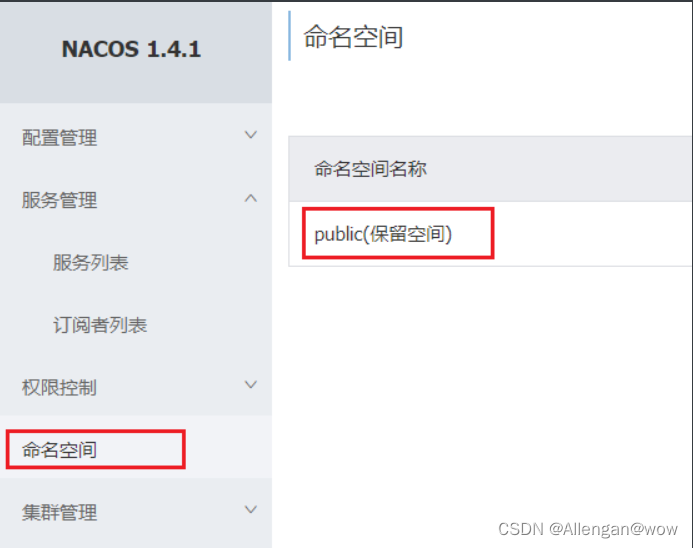This screenshot has width=693, height=548.
Task: Open the 订阅者列表 submenu item
Action: coord(100,325)
